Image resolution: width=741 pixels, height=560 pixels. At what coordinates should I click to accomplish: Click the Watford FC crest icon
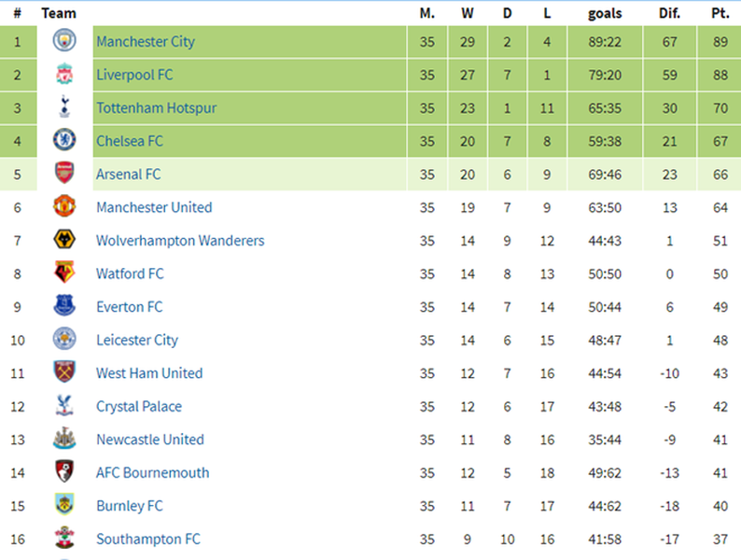[64, 273]
